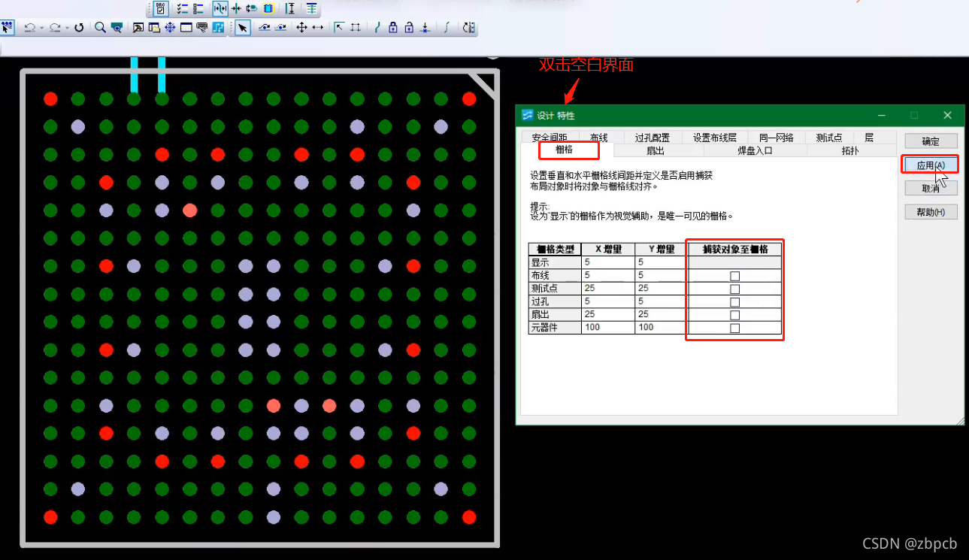Click the rightmost rotate-flip toolbar icon
Screen dimensions: 969x560
[469, 28]
